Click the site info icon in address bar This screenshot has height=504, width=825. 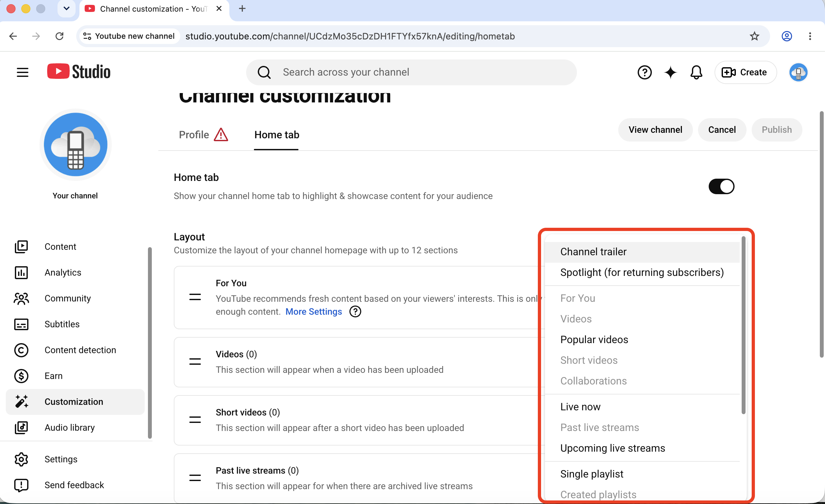tap(88, 36)
